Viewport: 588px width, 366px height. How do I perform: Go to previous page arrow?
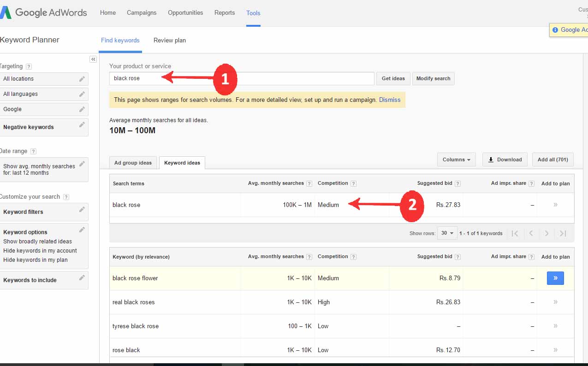(531, 233)
